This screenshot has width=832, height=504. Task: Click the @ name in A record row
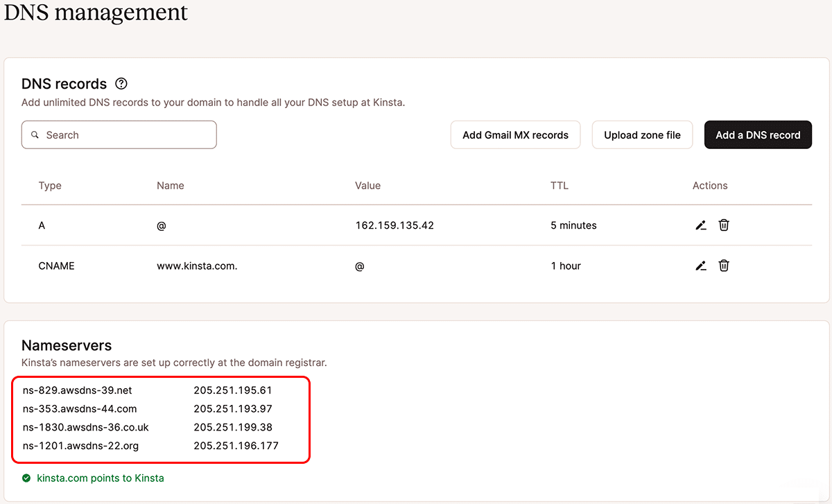(162, 225)
